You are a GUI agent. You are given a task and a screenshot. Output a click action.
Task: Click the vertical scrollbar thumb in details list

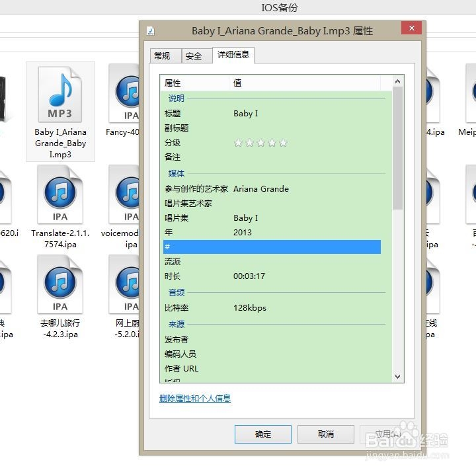(x=398, y=148)
